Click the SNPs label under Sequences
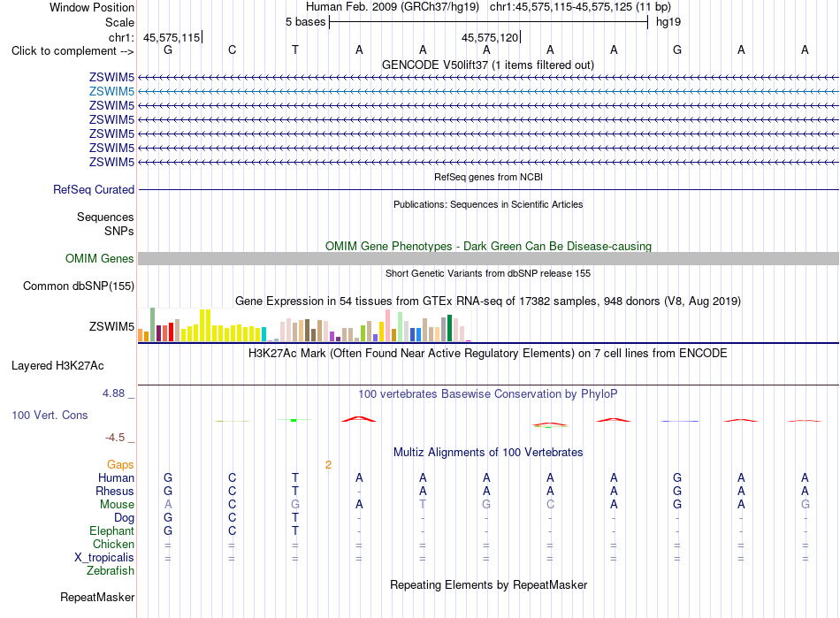 pos(119,231)
